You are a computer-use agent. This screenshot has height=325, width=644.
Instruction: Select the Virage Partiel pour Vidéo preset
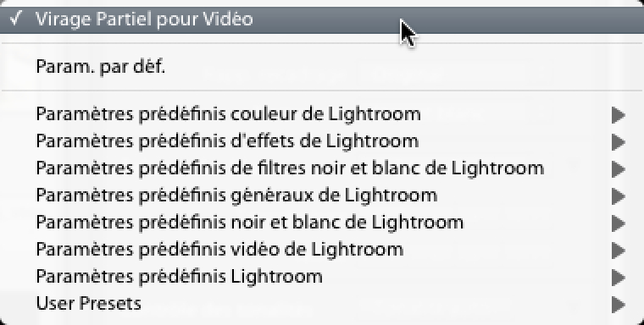322,20
